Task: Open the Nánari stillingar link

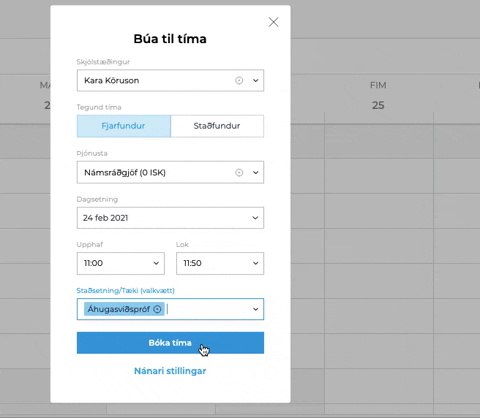Action: pyautogui.click(x=170, y=371)
